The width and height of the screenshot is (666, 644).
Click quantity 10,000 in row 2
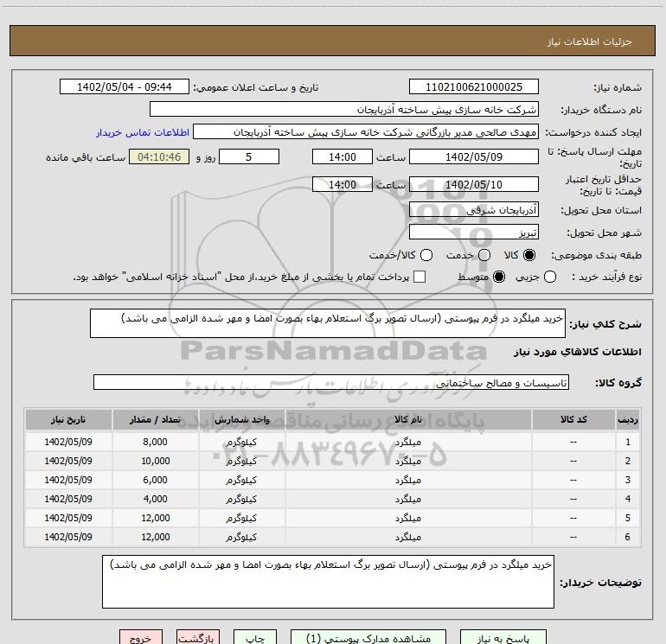pyautogui.click(x=155, y=461)
